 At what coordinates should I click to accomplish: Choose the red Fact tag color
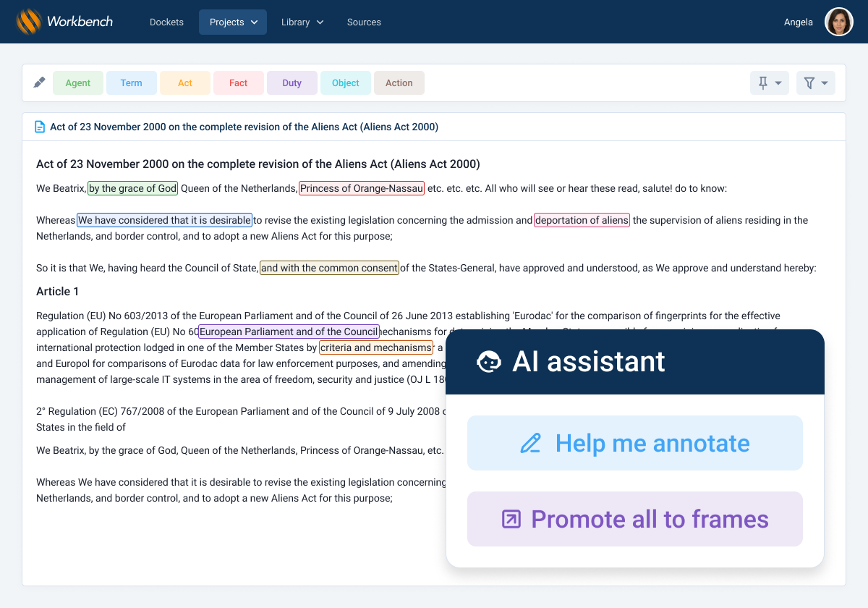pyautogui.click(x=239, y=83)
